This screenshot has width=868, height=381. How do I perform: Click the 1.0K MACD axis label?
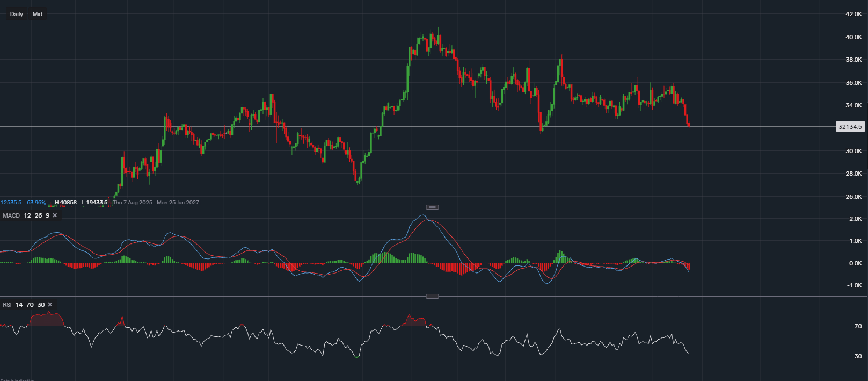[856, 241]
